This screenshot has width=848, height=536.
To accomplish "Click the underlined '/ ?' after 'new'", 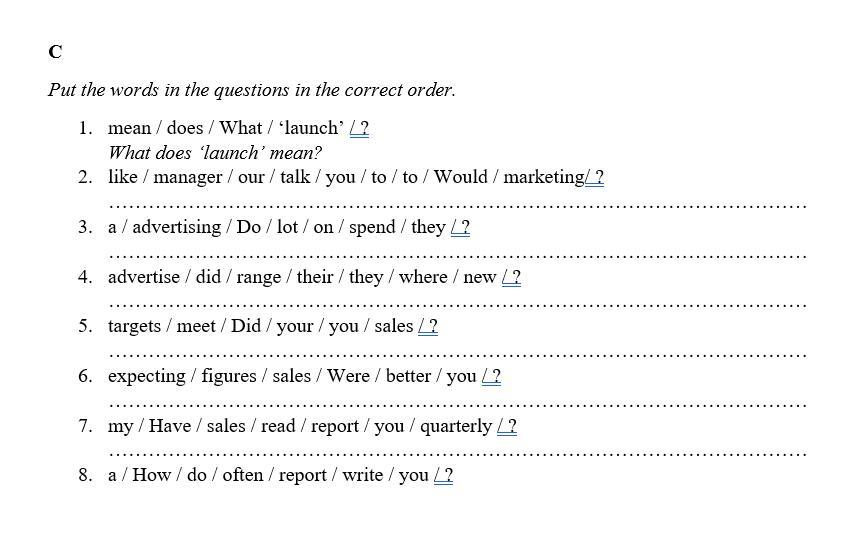I will coord(511,277).
